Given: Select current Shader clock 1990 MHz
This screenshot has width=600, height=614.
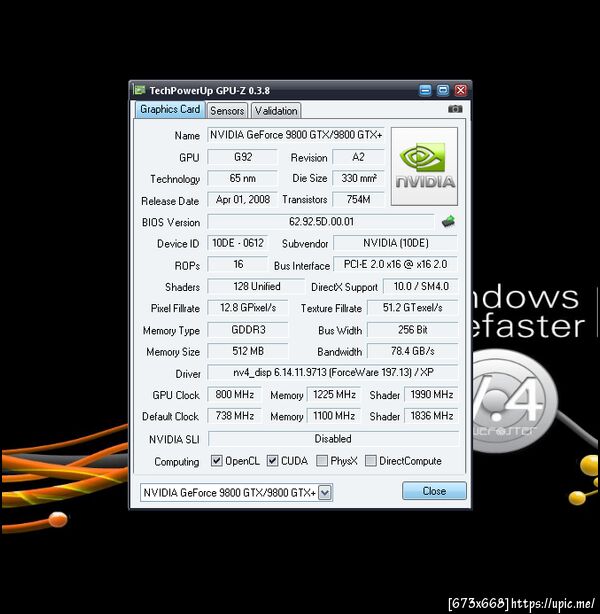Looking at the screenshot, I should (x=431, y=394).
